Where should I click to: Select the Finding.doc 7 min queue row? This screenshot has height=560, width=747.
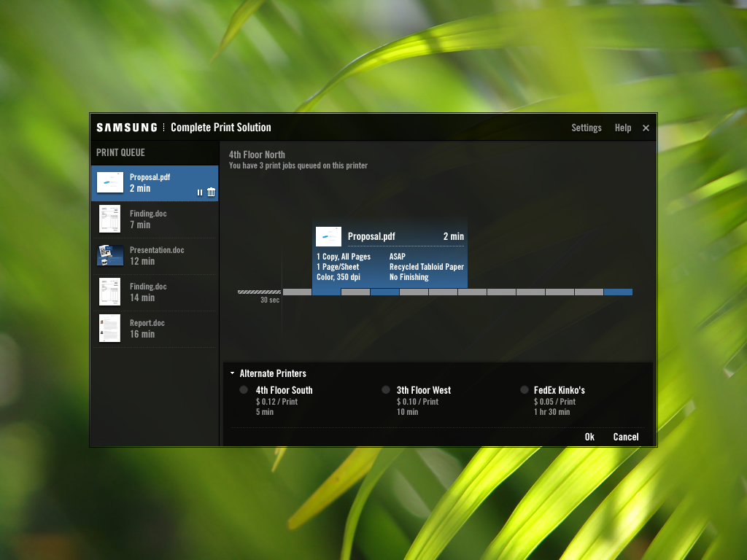(x=155, y=219)
